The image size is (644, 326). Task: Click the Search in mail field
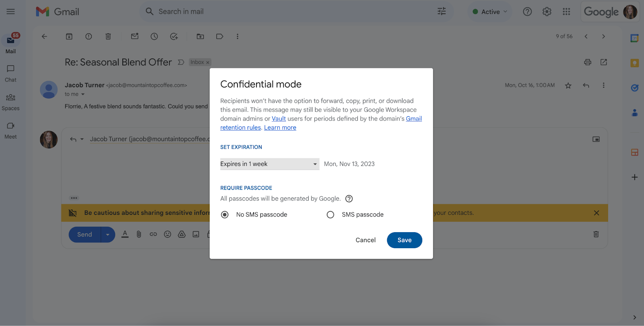coord(296,11)
